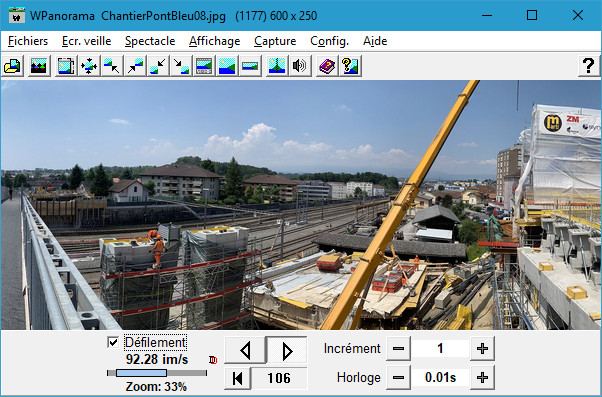The height and width of the screenshot is (397, 602).
Task: Click the 92.28 im/s speed readout
Action: (x=157, y=359)
